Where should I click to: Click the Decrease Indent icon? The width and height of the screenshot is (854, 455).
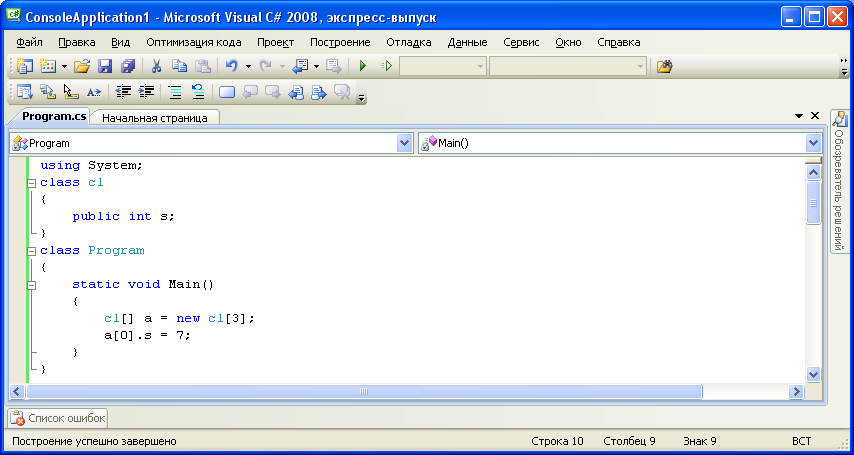(x=124, y=92)
